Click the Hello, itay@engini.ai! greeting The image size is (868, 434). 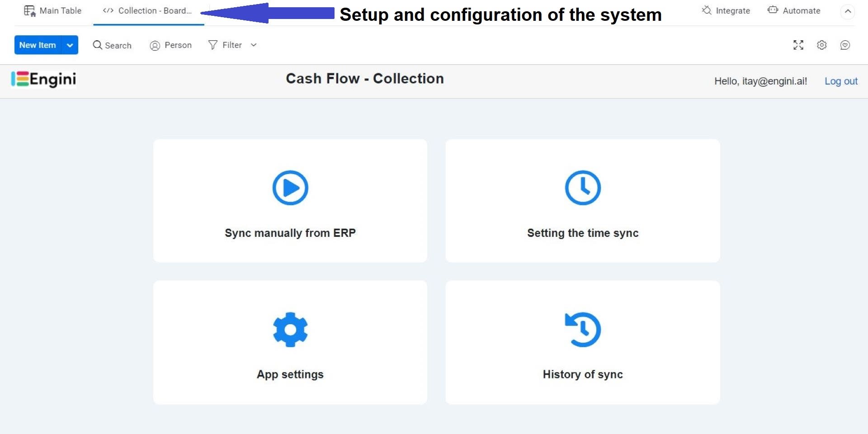click(x=760, y=81)
